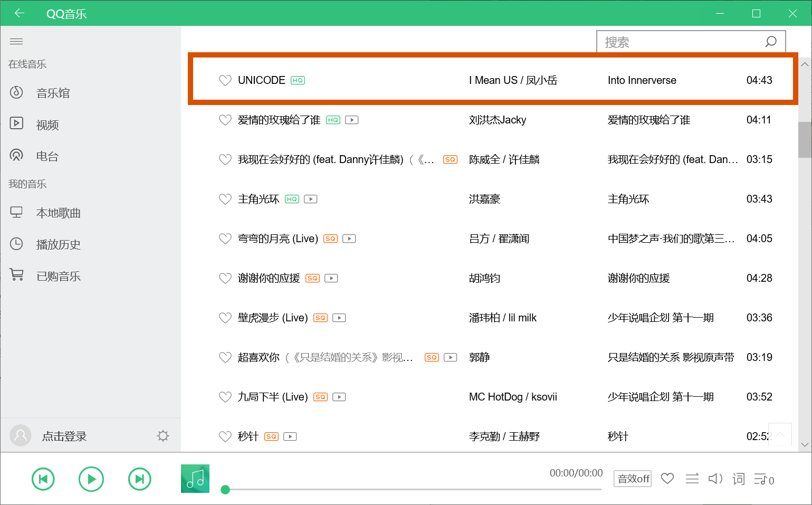
Task: Skip to the next track
Action: 139,479
